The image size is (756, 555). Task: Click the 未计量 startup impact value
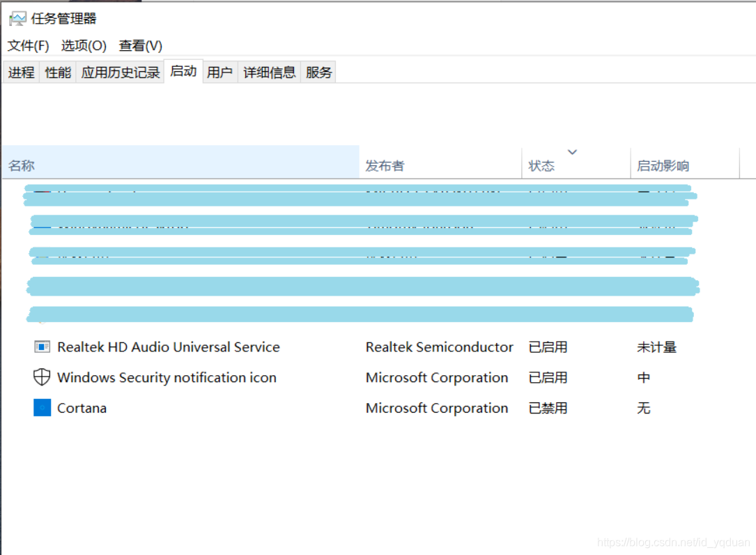pos(656,347)
